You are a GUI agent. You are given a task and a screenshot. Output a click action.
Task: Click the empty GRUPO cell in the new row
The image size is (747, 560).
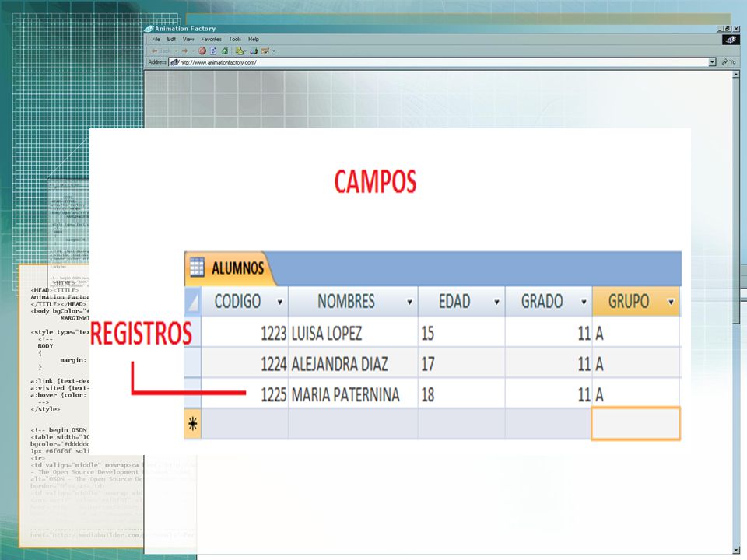click(636, 423)
